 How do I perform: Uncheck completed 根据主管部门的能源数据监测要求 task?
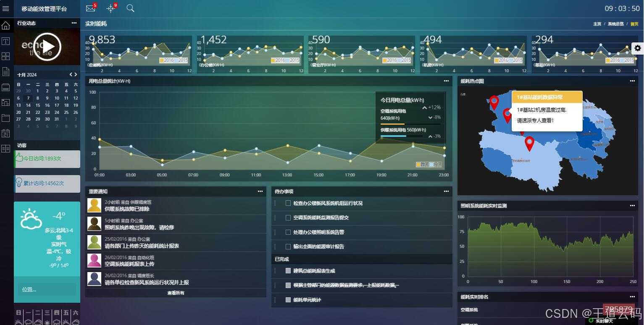[288, 285]
